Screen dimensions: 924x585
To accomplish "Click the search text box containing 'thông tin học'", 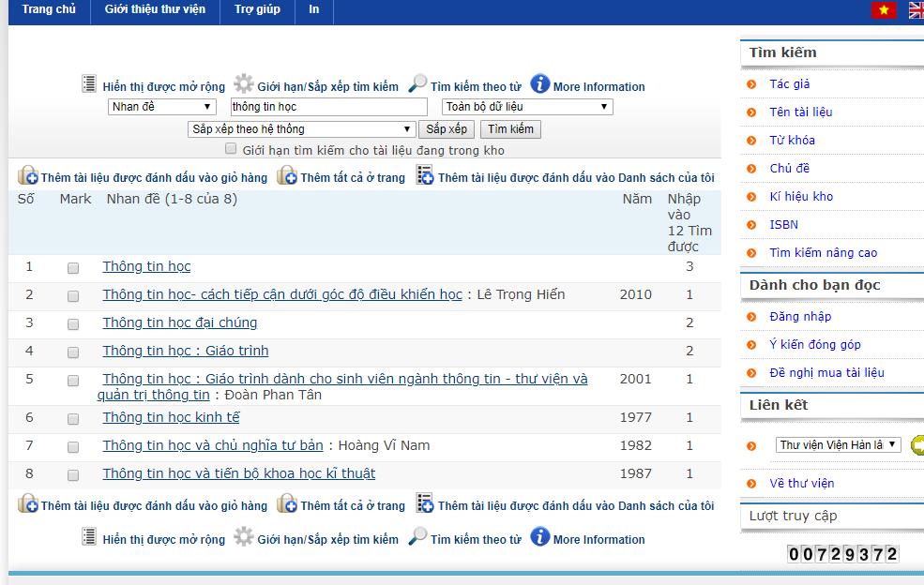I will point(328,107).
